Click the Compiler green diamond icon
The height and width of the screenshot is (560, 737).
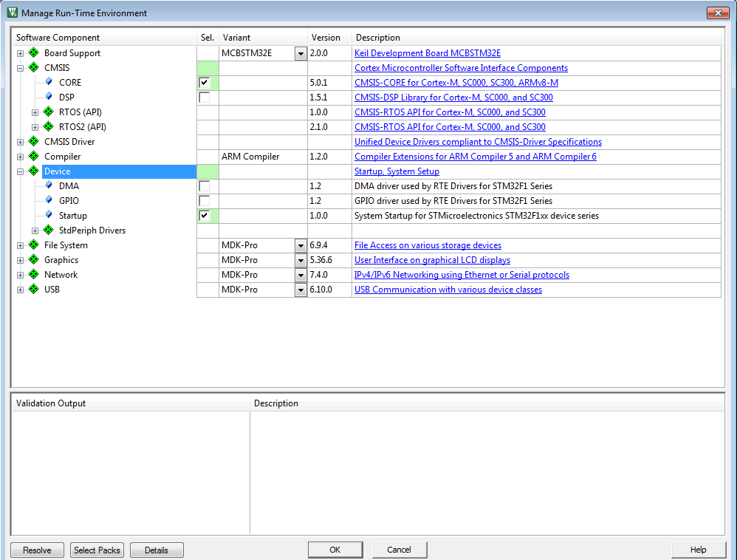pyautogui.click(x=33, y=156)
